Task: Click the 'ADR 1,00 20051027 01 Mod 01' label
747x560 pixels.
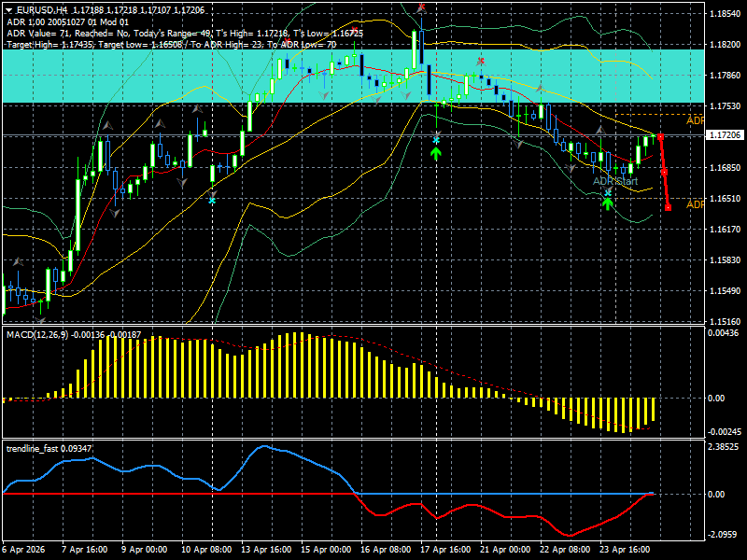Action: click(67, 21)
